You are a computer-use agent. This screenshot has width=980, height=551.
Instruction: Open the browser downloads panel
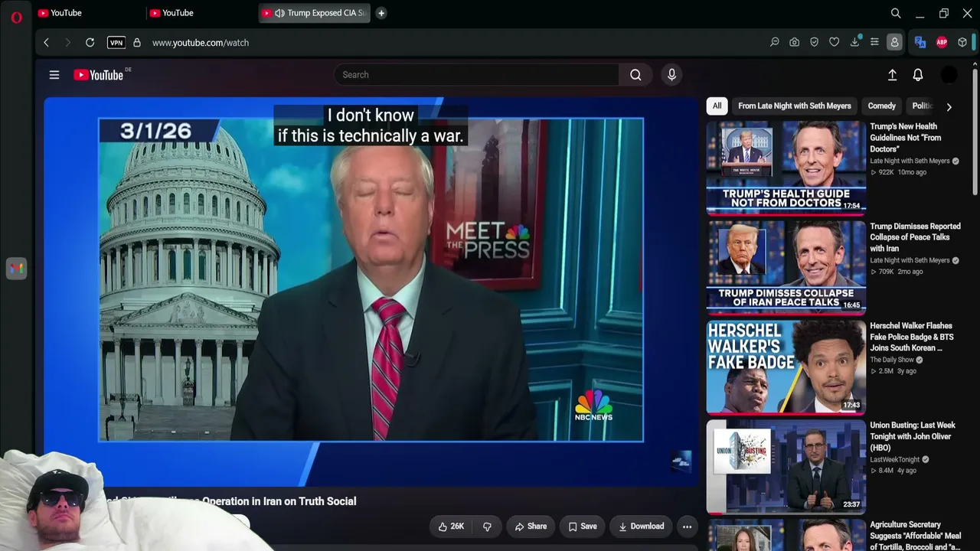(x=854, y=43)
